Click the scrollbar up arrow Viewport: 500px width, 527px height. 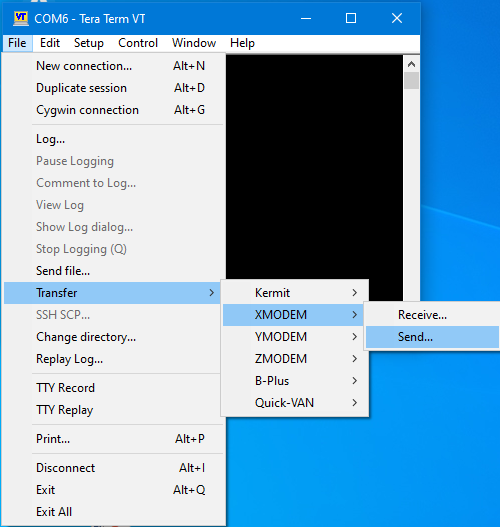[411, 64]
